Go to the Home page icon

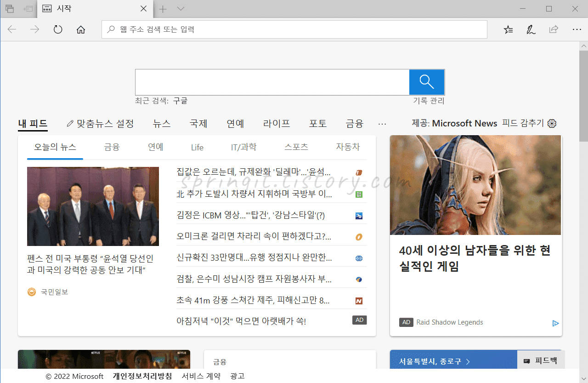81,29
